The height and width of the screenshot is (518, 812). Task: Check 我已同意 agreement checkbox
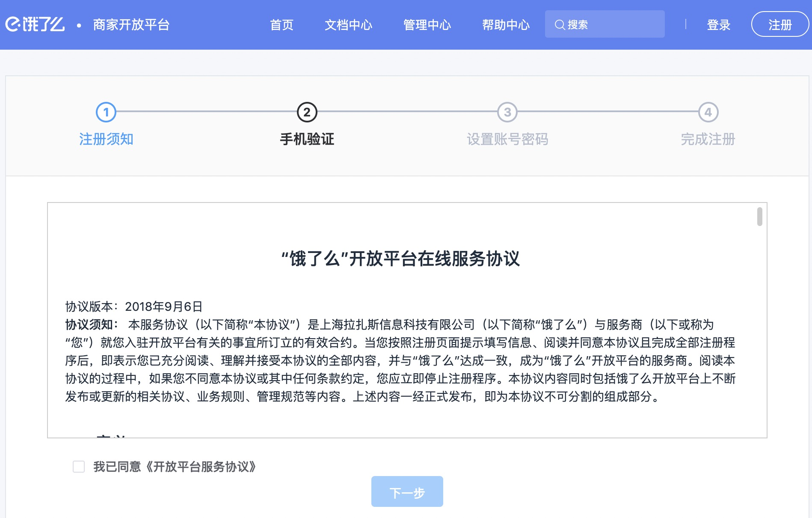79,467
